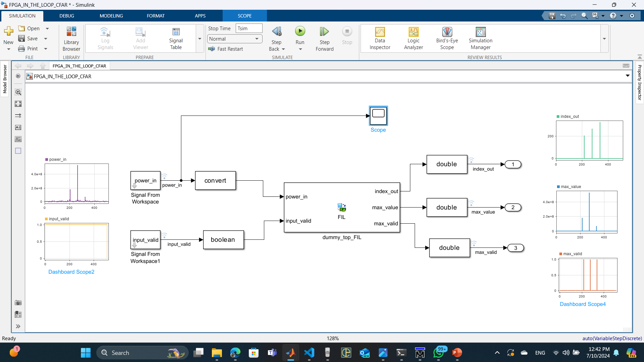Expand the Run button dropdown arrow

[x=300, y=49]
